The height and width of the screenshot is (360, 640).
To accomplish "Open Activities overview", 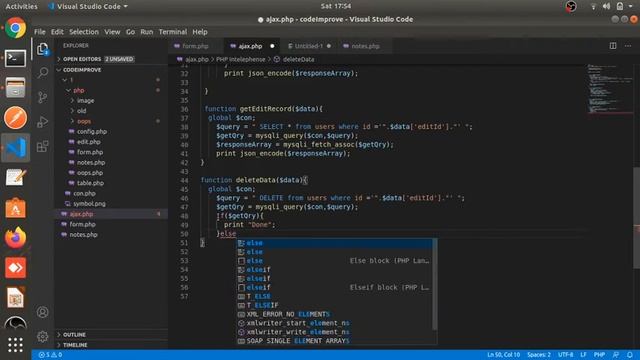I will [x=21, y=6].
